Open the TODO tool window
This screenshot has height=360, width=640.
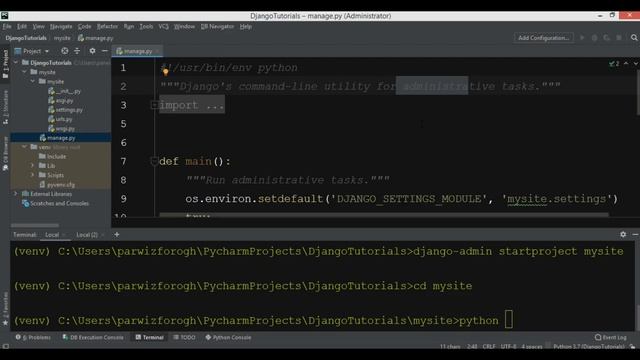pyautogui.click(x=184, y=337)
